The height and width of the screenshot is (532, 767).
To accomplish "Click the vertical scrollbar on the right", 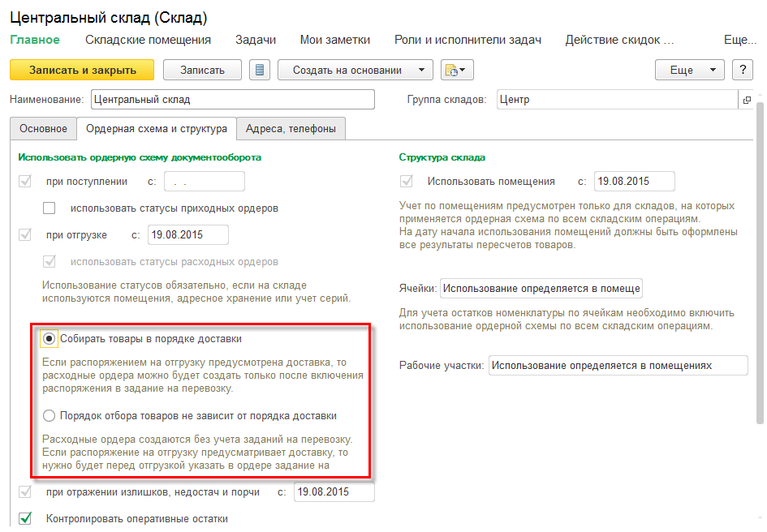I will (x=760, y=260).
